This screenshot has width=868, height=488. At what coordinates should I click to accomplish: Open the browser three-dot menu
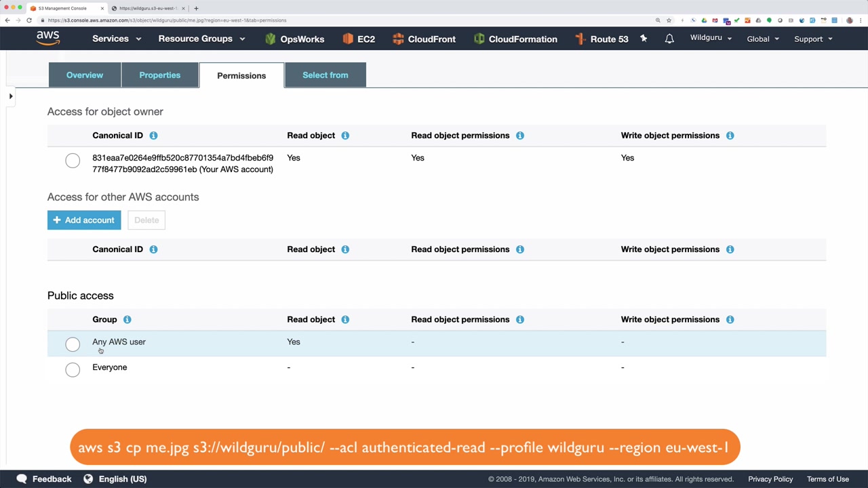(860, 20)
